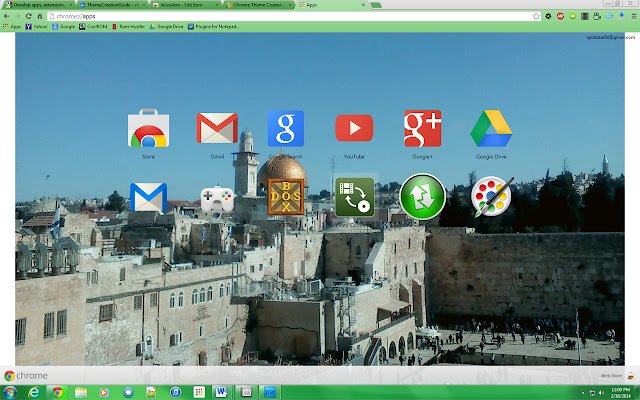640x400 pixels.
Task: Open Microsoft Word from the taskbar
Action: [221, 393]
